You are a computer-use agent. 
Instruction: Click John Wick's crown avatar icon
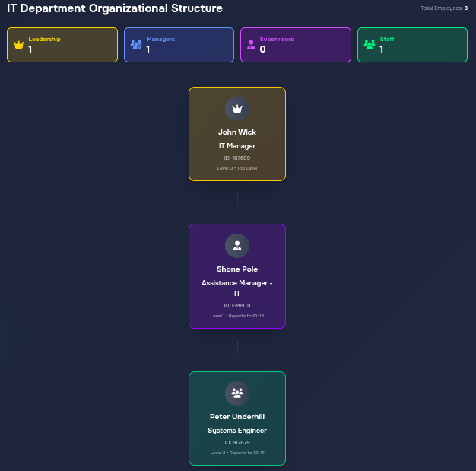[237, 109]
